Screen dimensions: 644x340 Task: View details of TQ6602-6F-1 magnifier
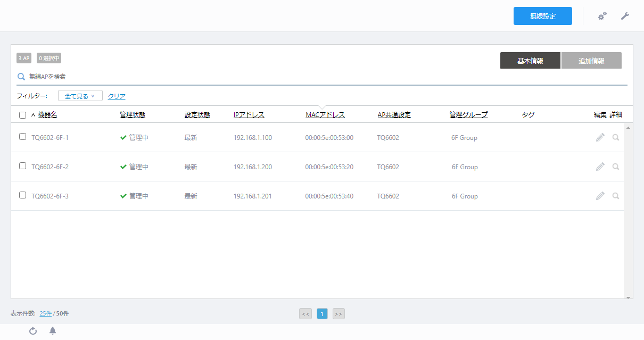[616, 137]
